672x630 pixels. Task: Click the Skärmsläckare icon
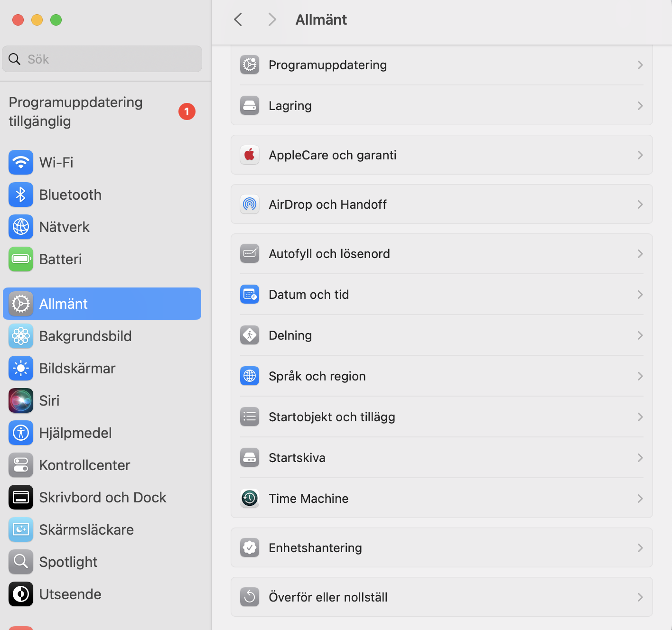(x=21, y=529)
